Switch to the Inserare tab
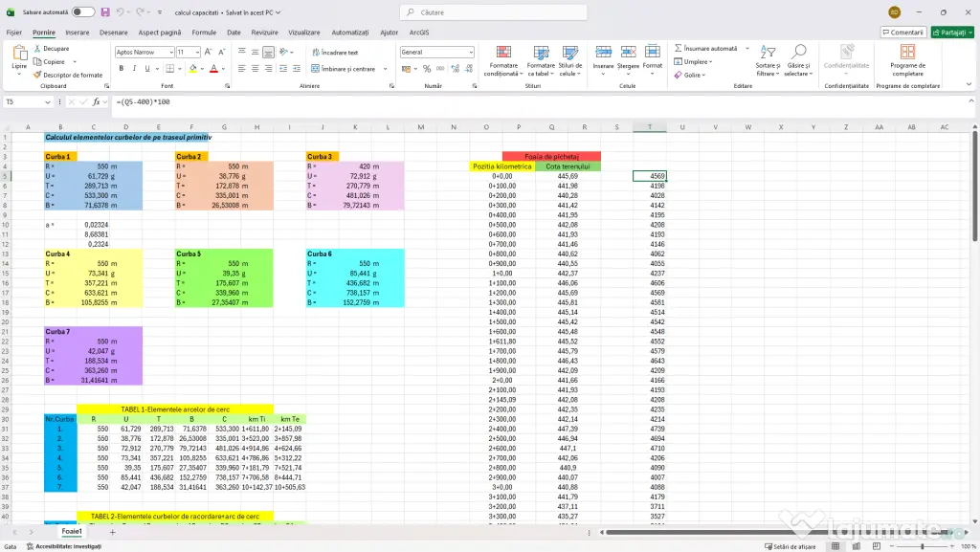980x552 pixels. [x=77, y=33]
